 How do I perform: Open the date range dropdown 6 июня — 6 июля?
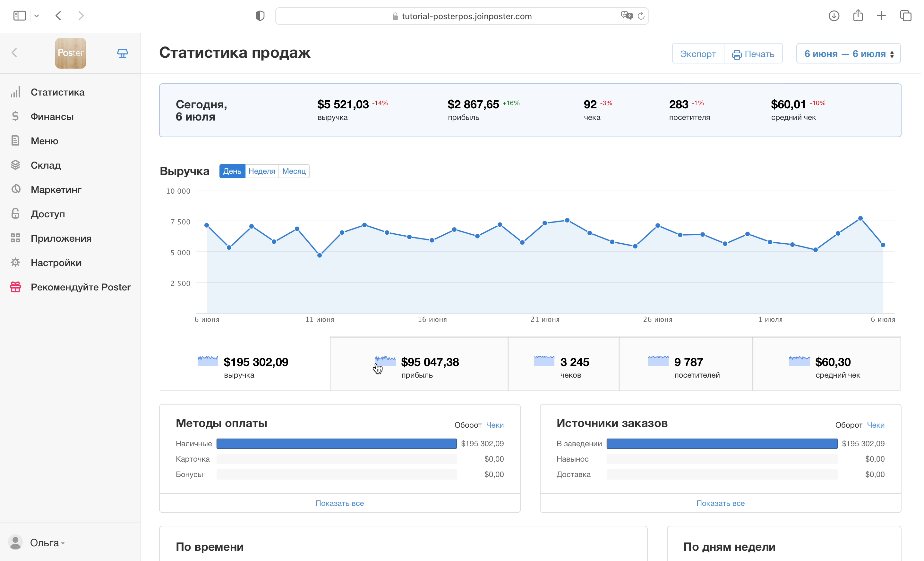point(848,54)
